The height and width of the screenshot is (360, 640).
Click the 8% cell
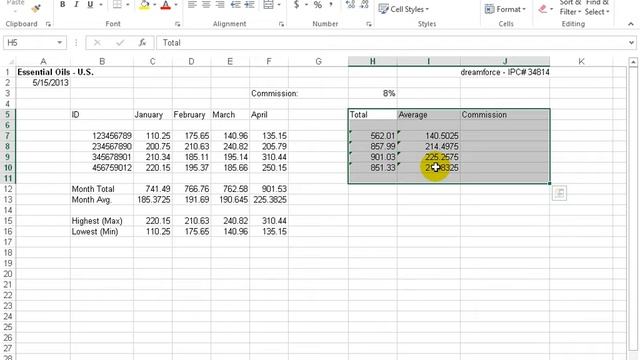(x=372, y=93)
